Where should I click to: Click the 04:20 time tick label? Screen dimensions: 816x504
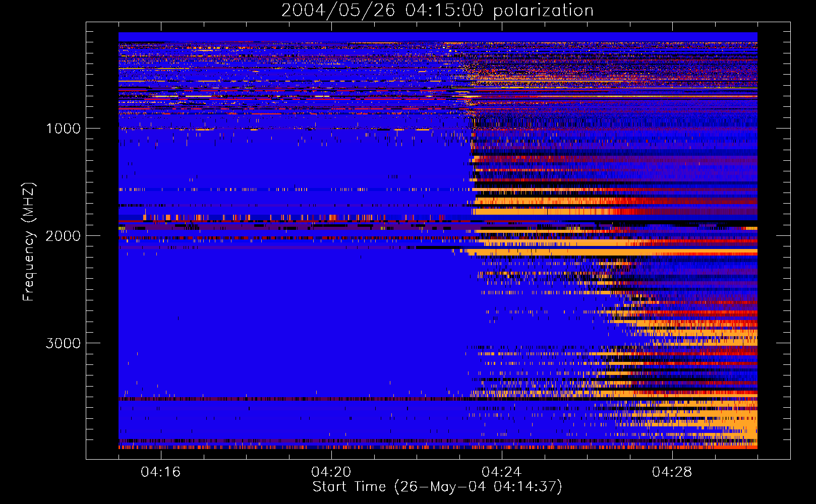point(331,472)
